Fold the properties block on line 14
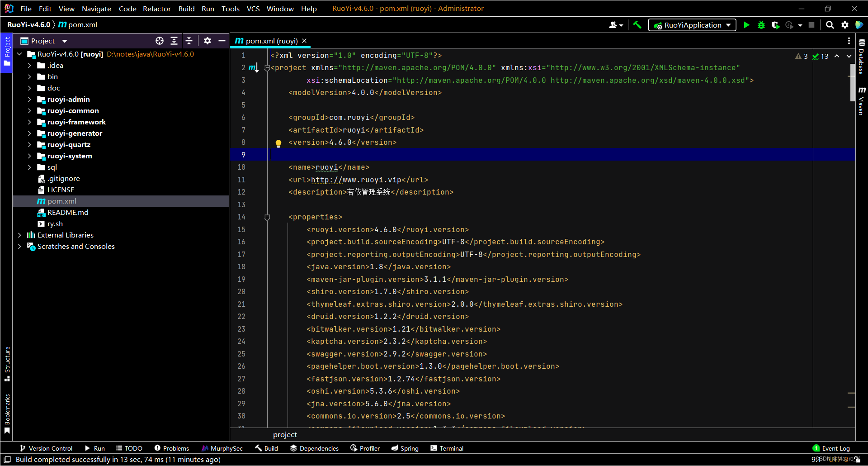 click(x=267, y=218)
